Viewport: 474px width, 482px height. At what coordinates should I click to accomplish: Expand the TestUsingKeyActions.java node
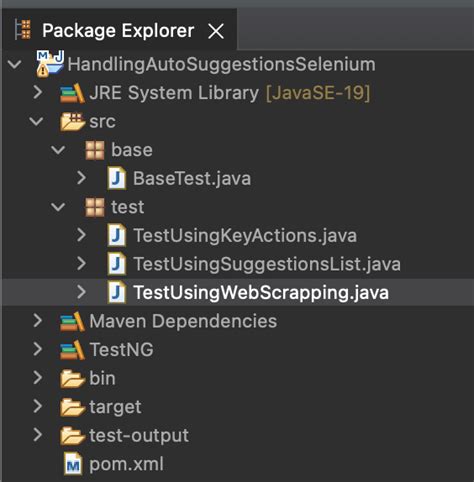point(81,235)
